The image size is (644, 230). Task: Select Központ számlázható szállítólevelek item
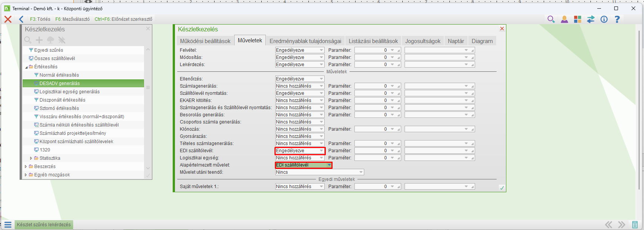coord(83,142)
